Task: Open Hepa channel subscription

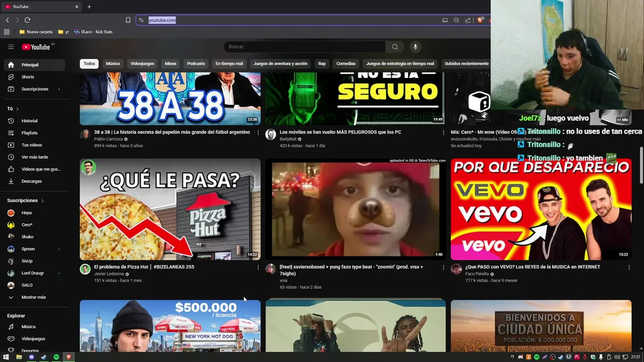Action: tap(34, 213)
